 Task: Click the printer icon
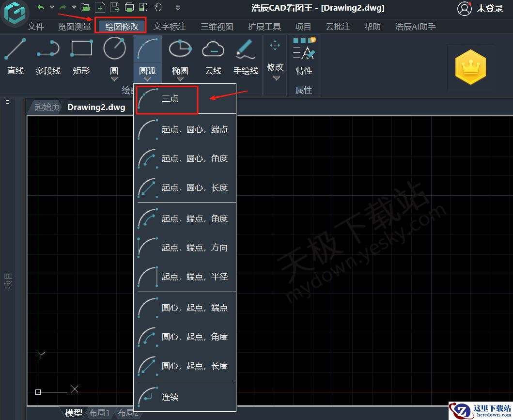(x=129, y=7)
